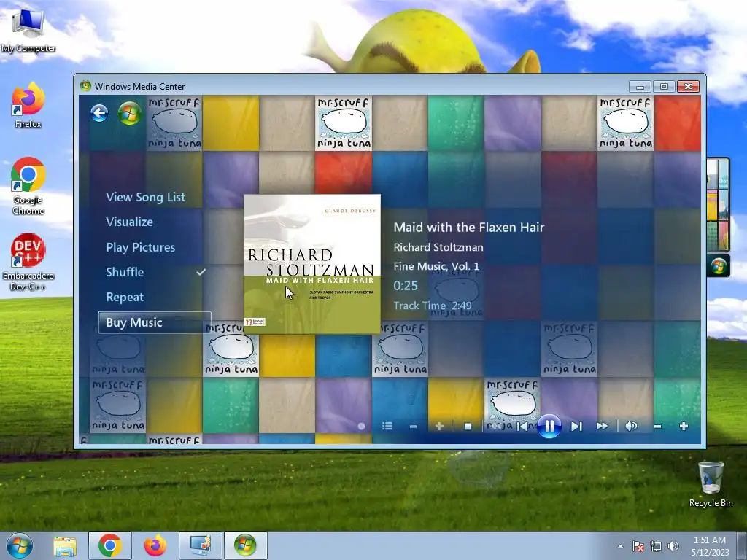
Task: Click the Buy Music button
Action: (x=155, y=322)
